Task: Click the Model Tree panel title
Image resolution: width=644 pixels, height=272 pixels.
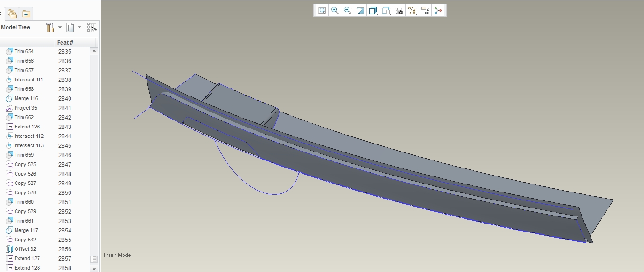Action: (x=16, y=27)
